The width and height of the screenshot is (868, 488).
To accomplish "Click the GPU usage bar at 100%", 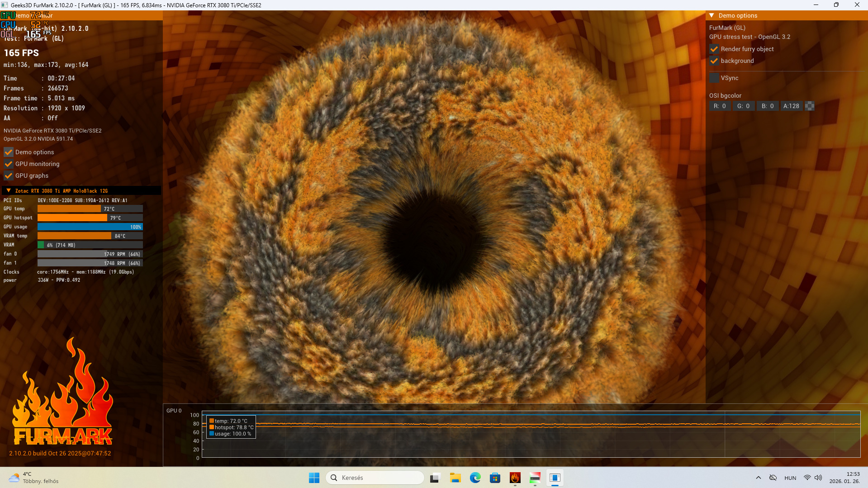I will click(90, 227).
